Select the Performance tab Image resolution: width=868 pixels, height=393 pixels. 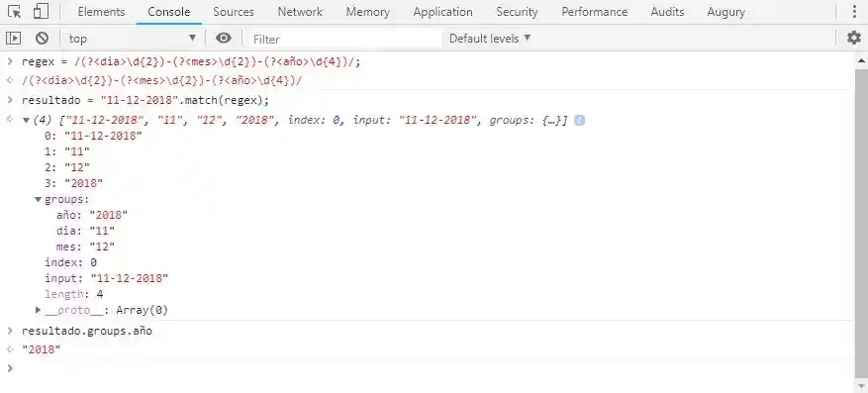pyautogui.click(x=595, y=12)
